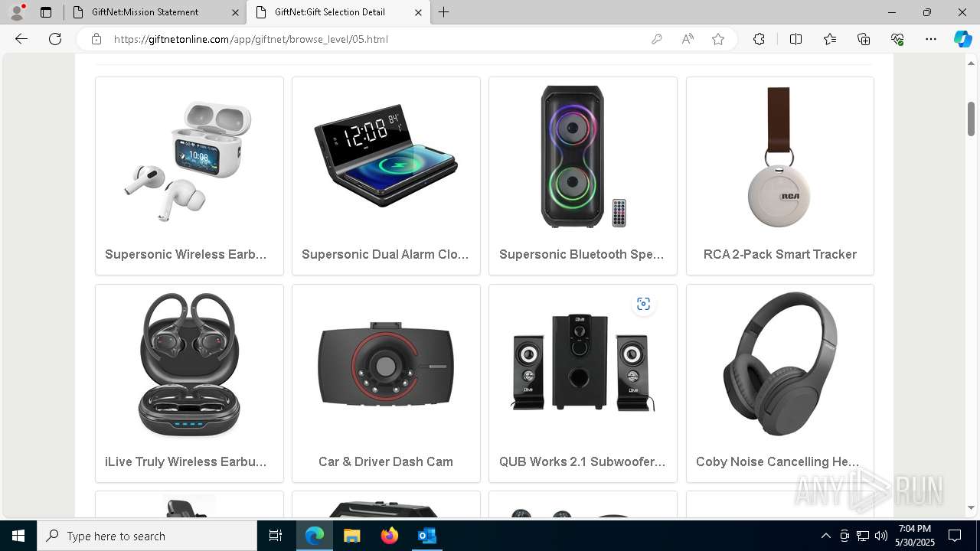Open a new browser tab
Viewport: 980px width, 551px height.
443,12
